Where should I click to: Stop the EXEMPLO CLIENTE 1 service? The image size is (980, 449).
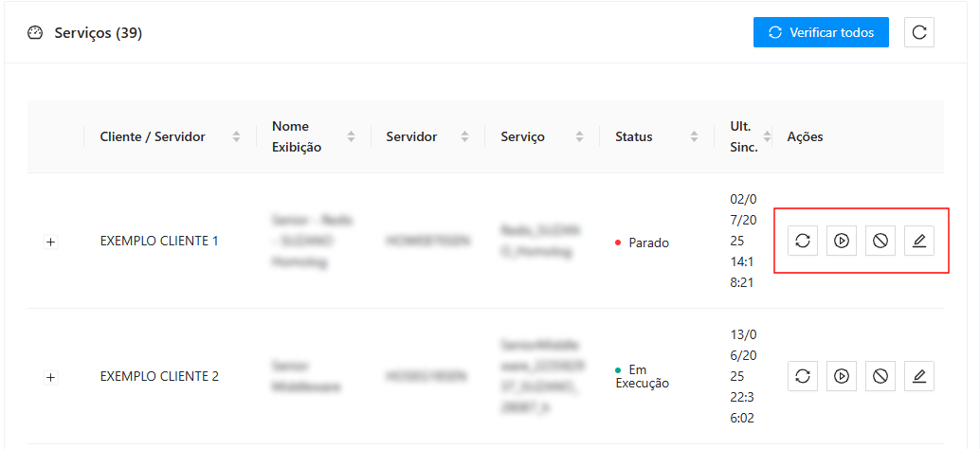[880, 241]
